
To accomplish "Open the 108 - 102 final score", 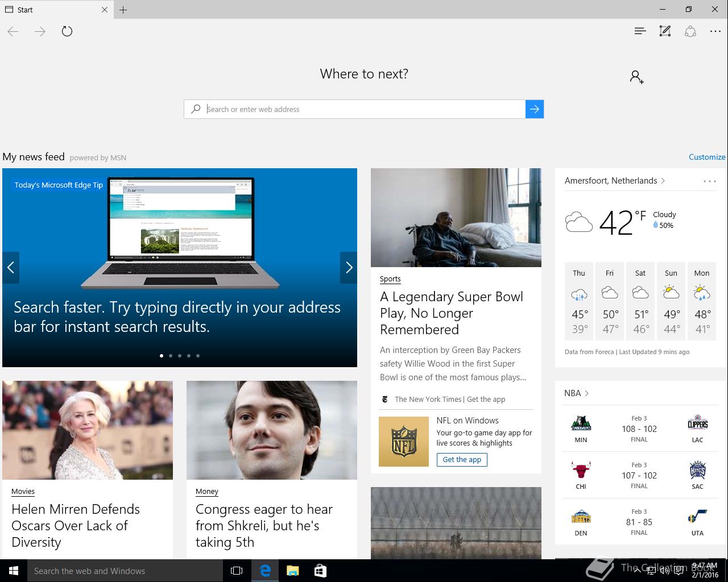I will [x=639, y=429].
